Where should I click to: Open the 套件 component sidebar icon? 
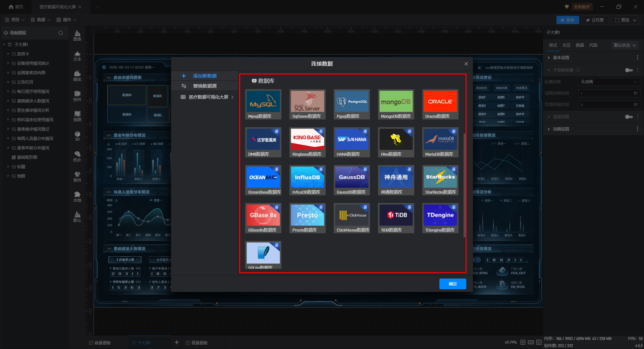point(77,177)
